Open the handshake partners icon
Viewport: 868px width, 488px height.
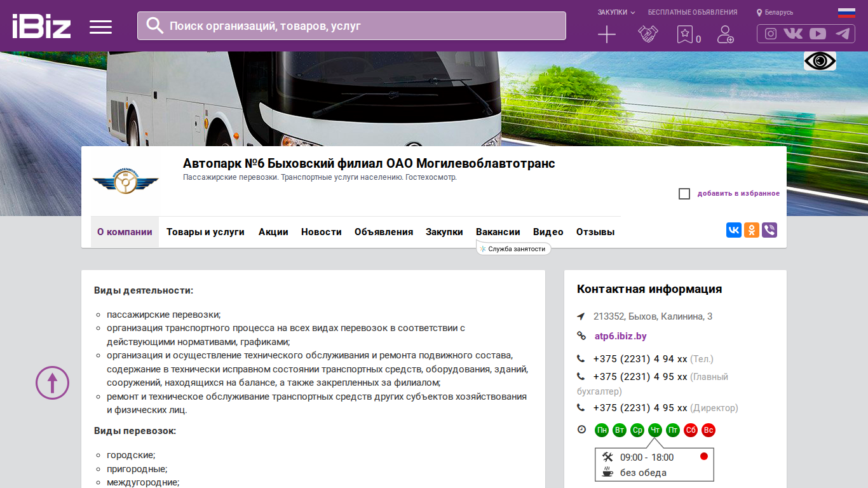648,34
